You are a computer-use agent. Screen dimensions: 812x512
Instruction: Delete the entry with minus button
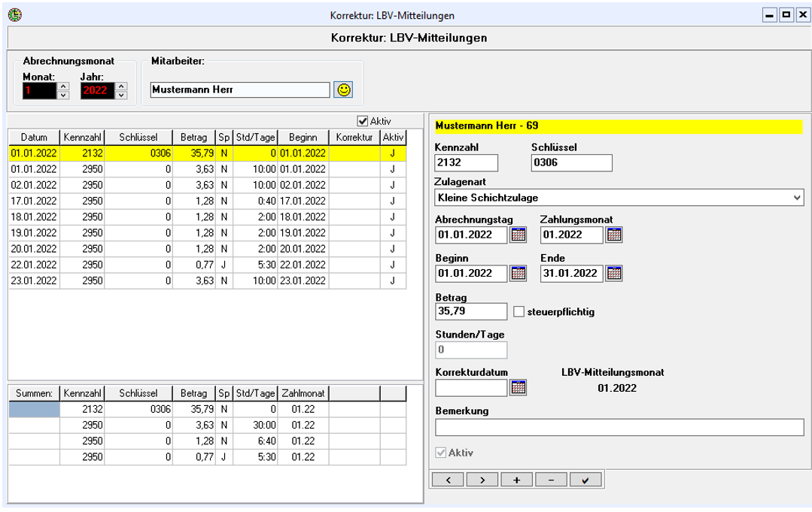pyautogui.click(x=551, y=480)
